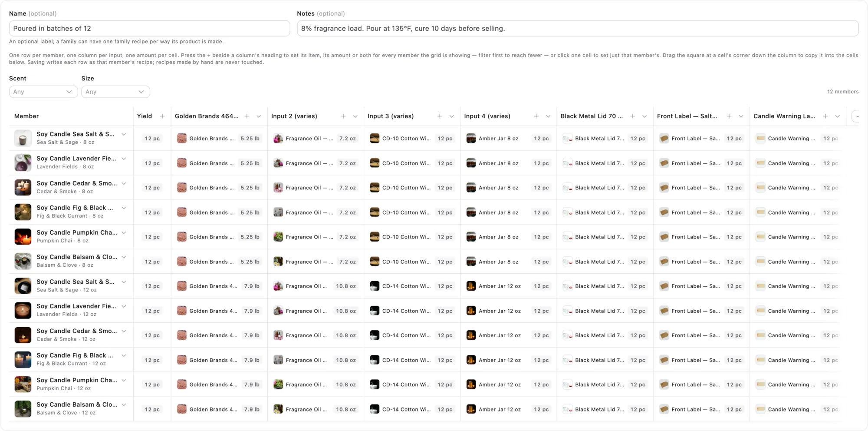868x431 pixels.
Task: Click the plus icon beside Yield heading
Action: [162, 116]
